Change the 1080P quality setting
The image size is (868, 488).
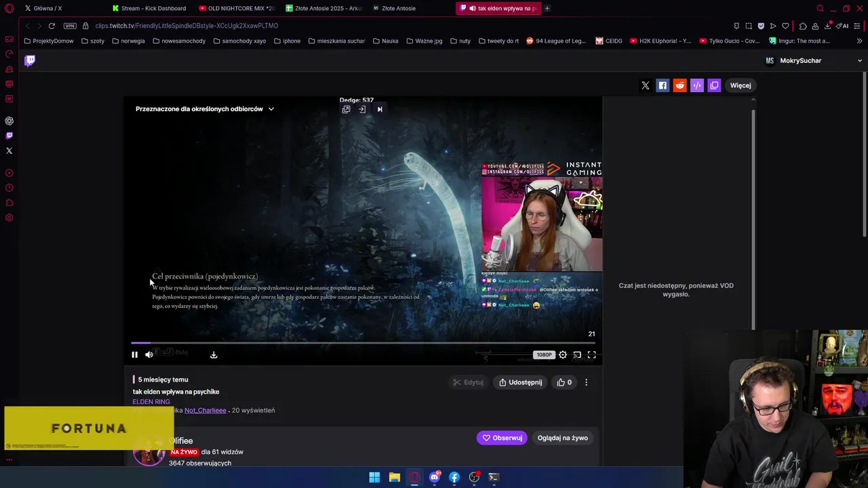(x=544, y=354)
